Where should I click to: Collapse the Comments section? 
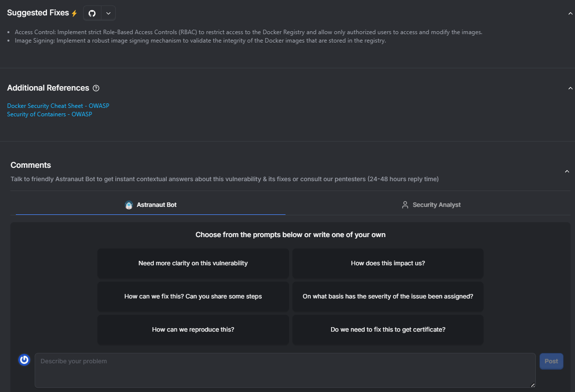pyautogui.click(x=567, y=171)
